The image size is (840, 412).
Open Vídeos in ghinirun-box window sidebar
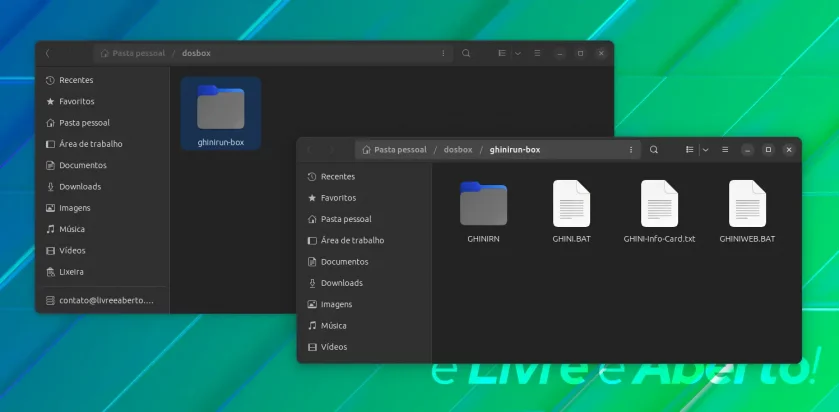[365, 347]
